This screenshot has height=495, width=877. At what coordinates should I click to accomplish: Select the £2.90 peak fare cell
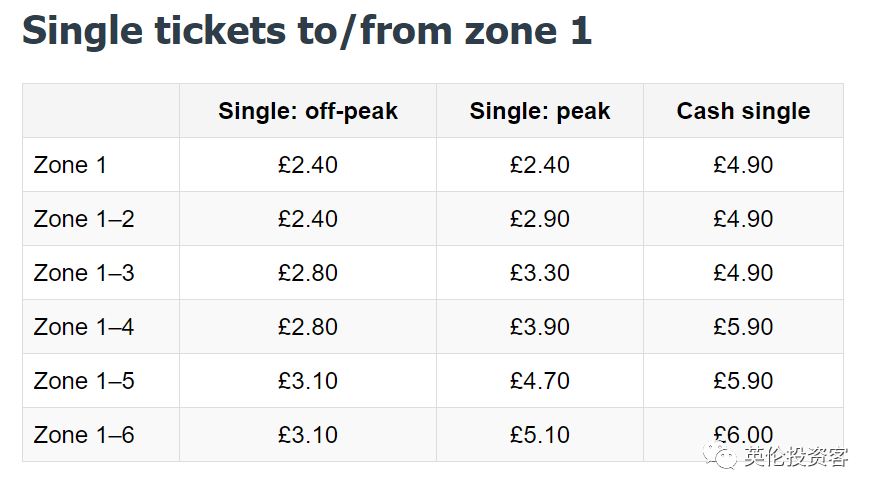(x=540, y=219)
